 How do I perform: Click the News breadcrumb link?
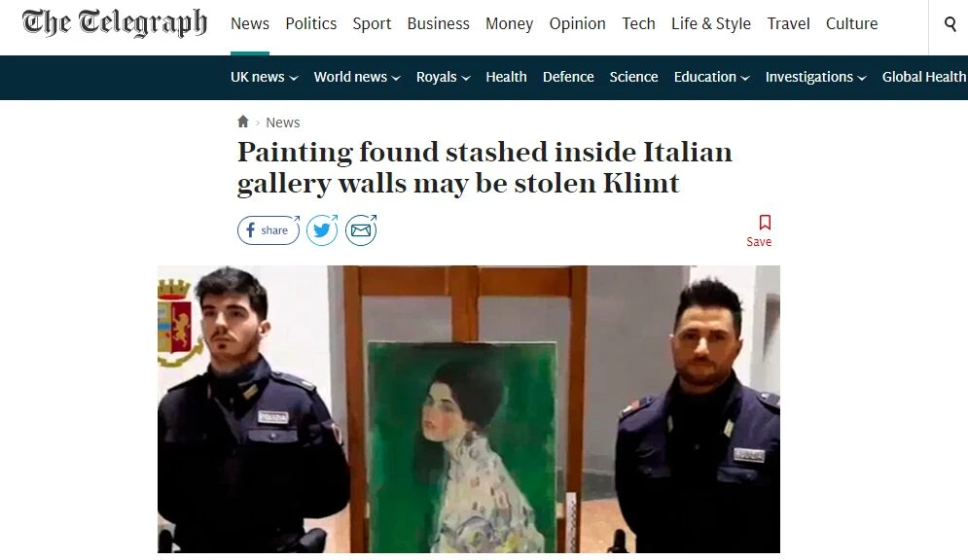(283, 122)
